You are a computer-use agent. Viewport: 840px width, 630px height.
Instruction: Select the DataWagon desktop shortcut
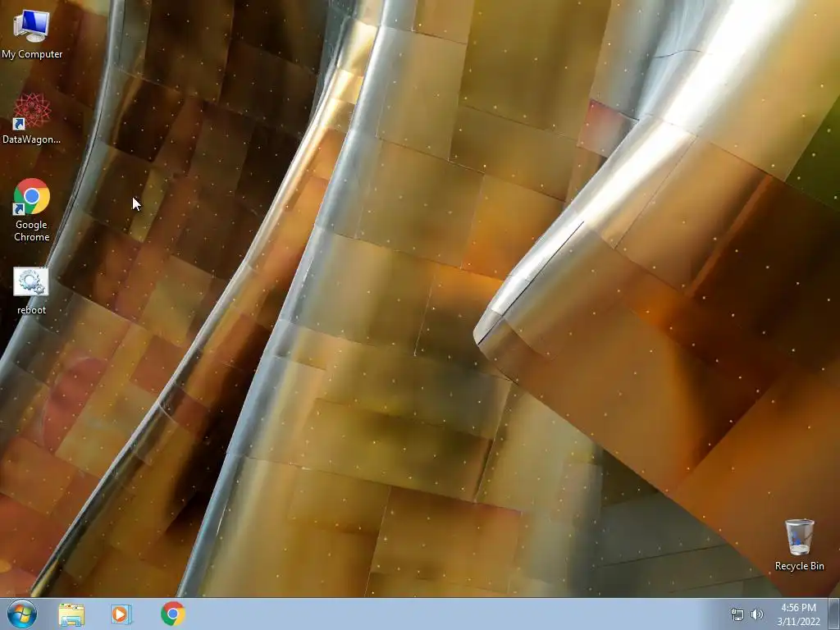(32, 118)
